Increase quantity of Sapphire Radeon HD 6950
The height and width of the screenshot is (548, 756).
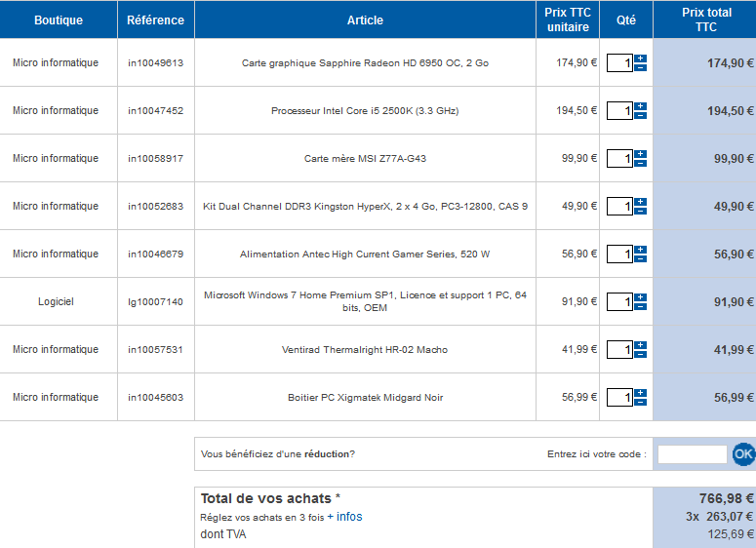(640, 59)
